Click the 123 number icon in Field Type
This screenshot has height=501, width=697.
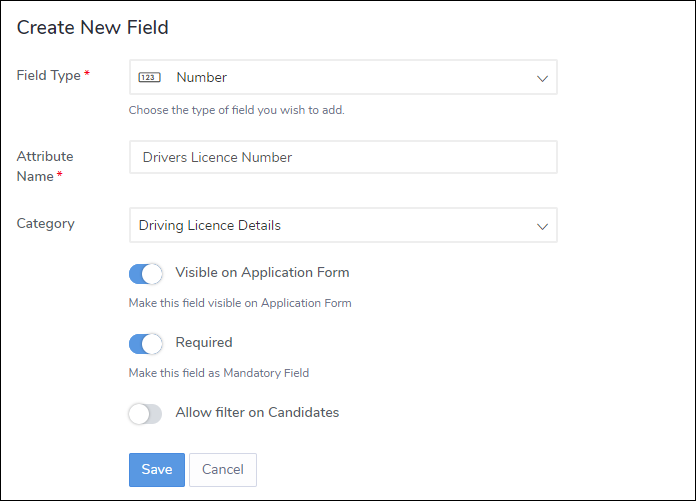pyautogui.click(x=149, y=78)
